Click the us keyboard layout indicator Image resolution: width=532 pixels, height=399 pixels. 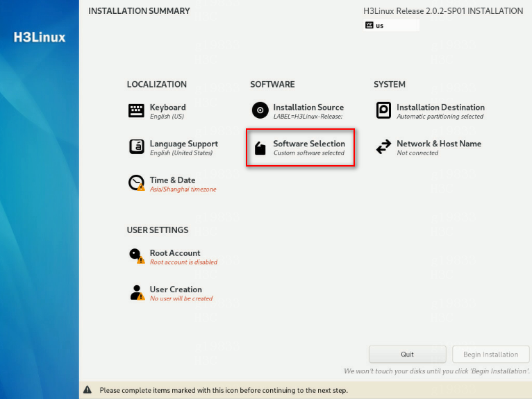click(391, 26)
